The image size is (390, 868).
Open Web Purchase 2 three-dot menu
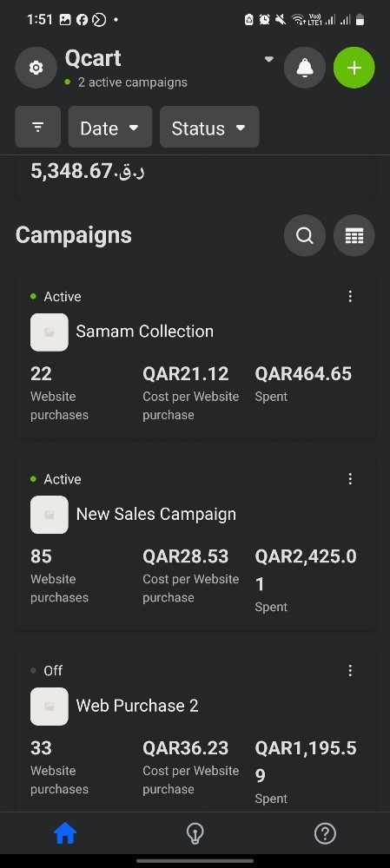click(x=350, y=671)
